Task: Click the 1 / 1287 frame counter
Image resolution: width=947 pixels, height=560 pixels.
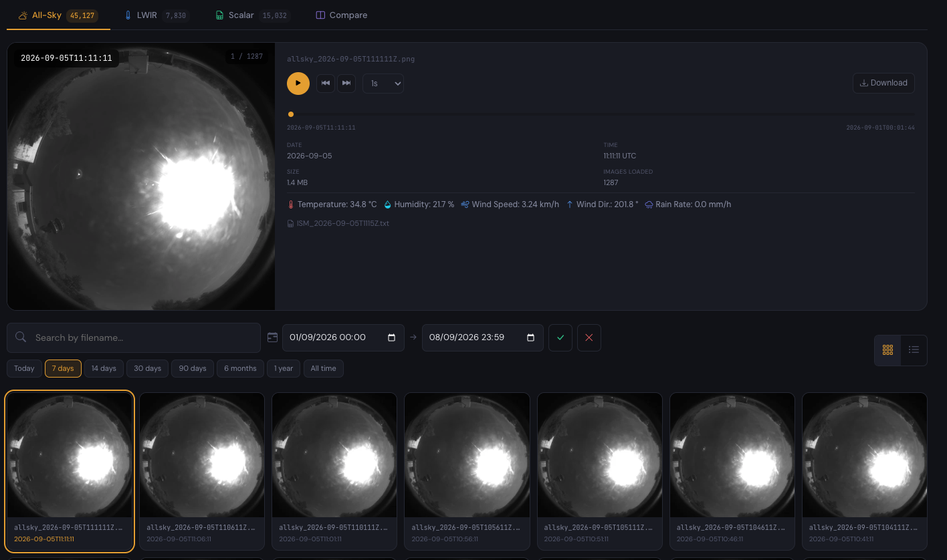Action: click(x=247, y=56)
